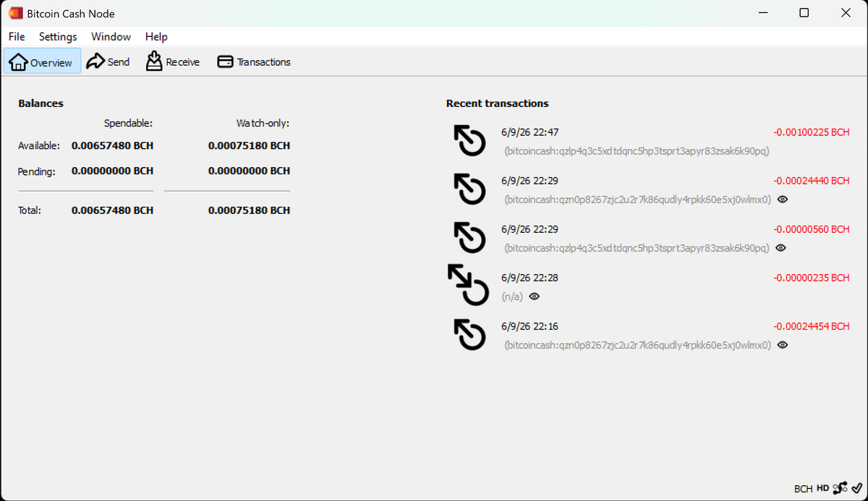Click the qzlp4q3c5xd address under -0.00000560 BCH
This screenshot has height=501, width=868.
point(637,248)
